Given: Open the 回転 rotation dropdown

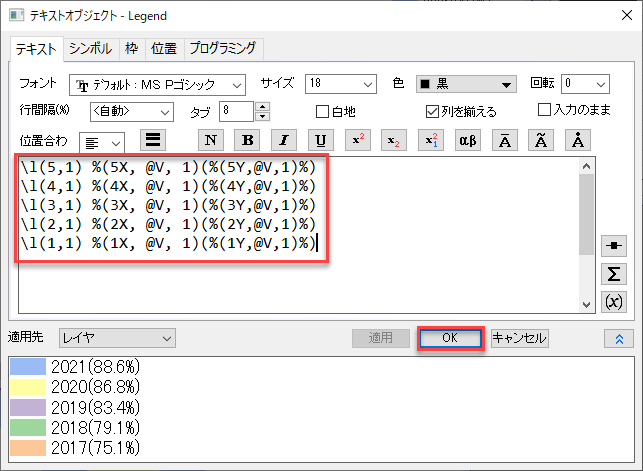Looking at the screenshot, I should pos(585,84).
